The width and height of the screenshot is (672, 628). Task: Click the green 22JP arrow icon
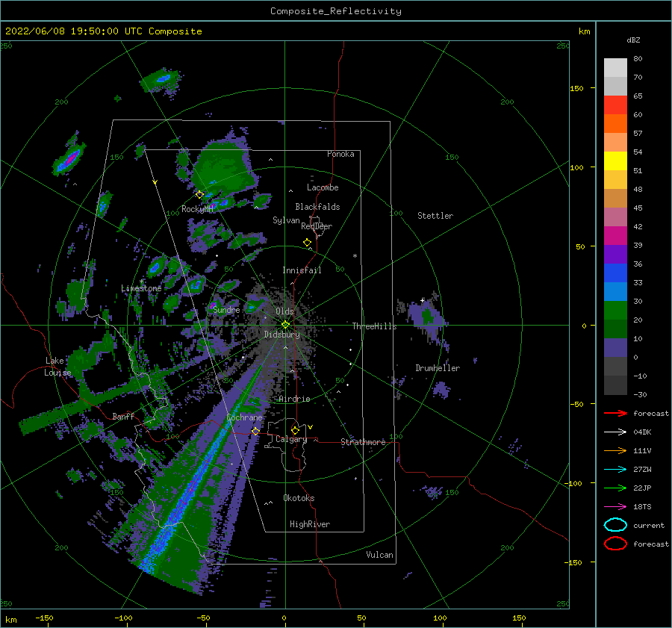click(615, 488)
